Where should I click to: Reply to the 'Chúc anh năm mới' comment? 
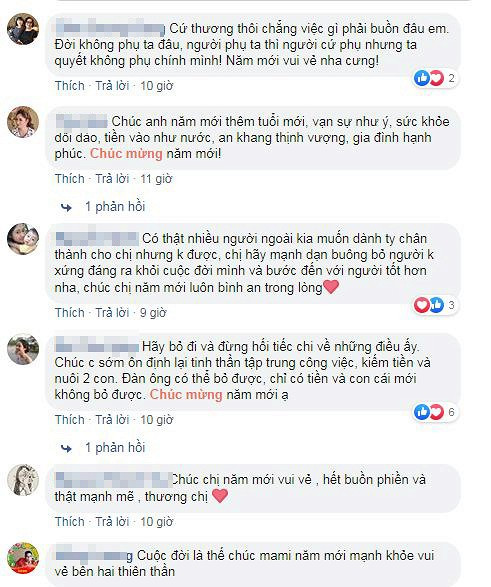[112, 179]
